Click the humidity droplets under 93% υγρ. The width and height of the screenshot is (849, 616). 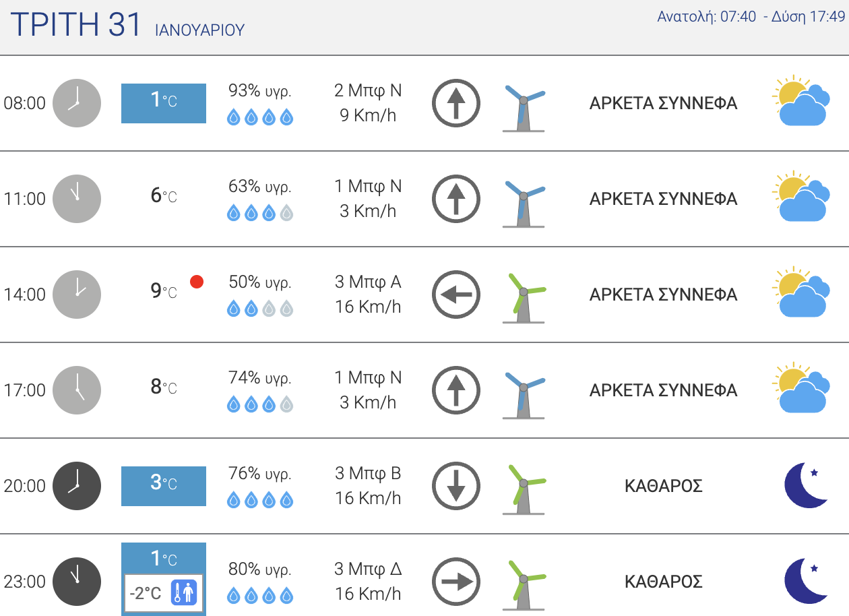click(260, 117)
